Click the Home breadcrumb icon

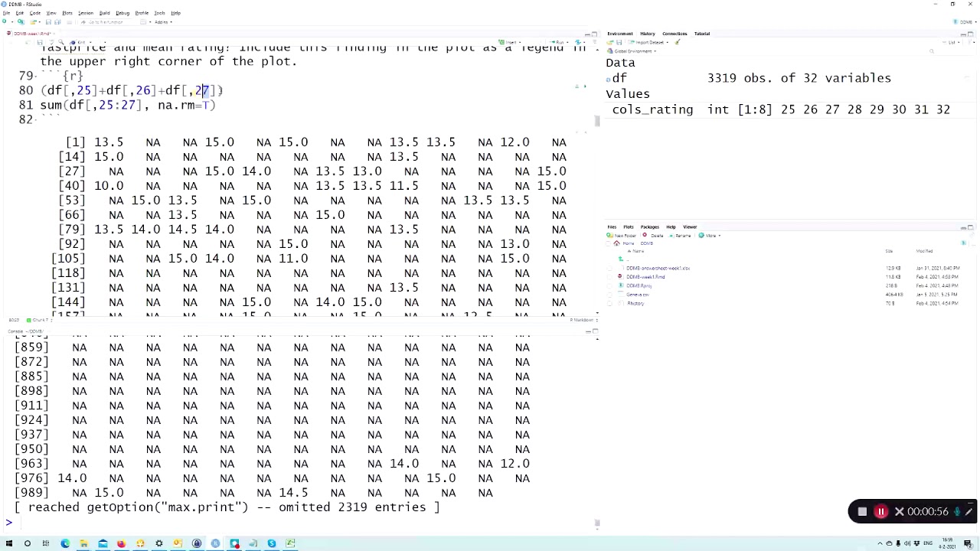tap(616, 243)
